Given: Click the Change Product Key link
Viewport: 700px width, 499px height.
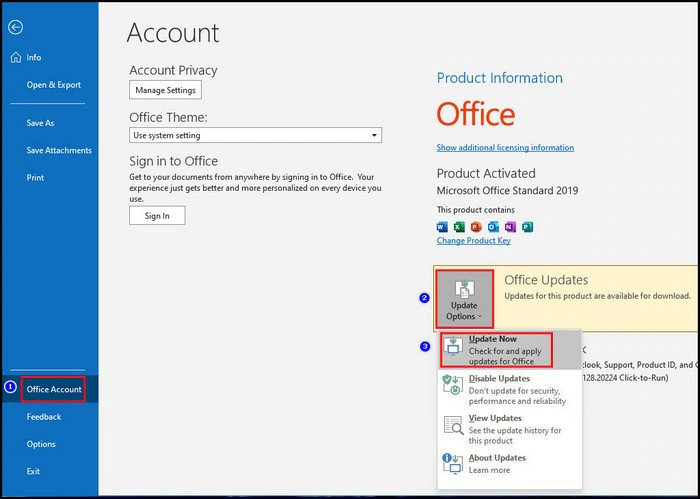Looking at the screenshot, I should (x=474, y=241).
